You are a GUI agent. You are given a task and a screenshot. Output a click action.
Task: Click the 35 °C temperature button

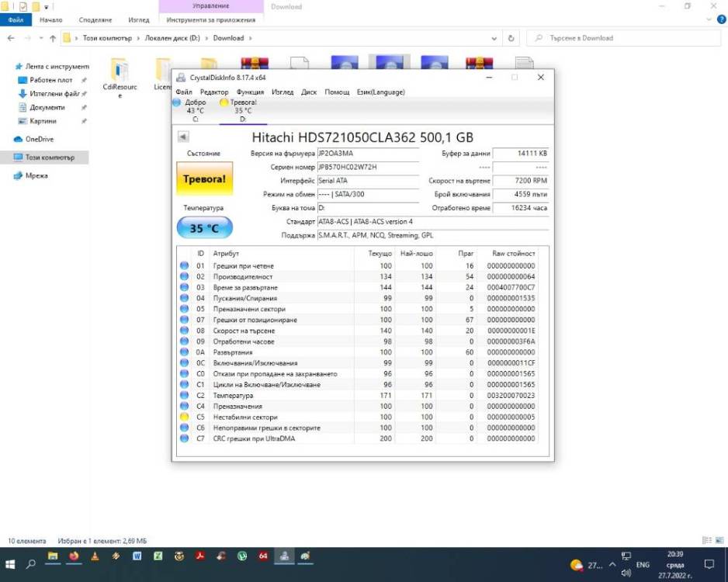[x=204, y=228]
